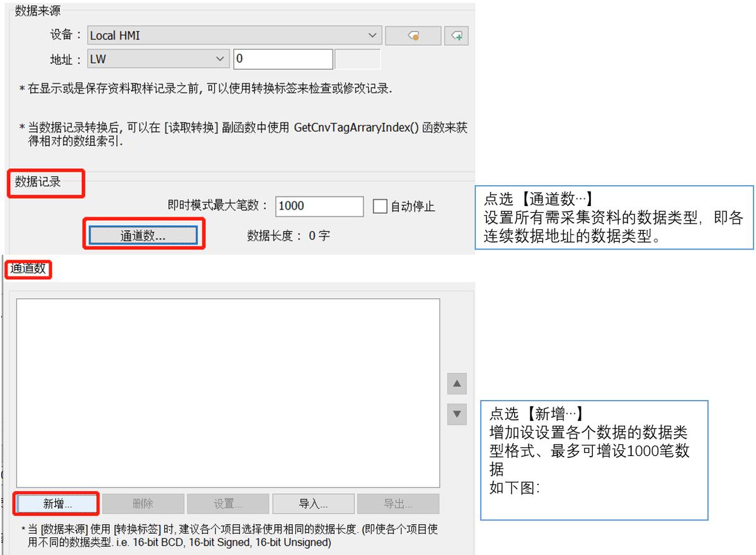Click the up arrow to reorder channels
This screenshot has width=756, height=555.
456,384
